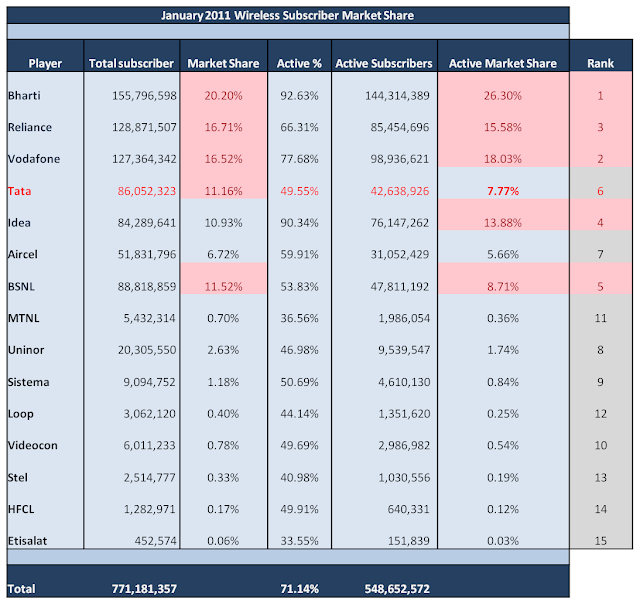Screen dimensions: 640x604
Task: Click HFCL active subscribers 640,331
Action: coord(409,509)
